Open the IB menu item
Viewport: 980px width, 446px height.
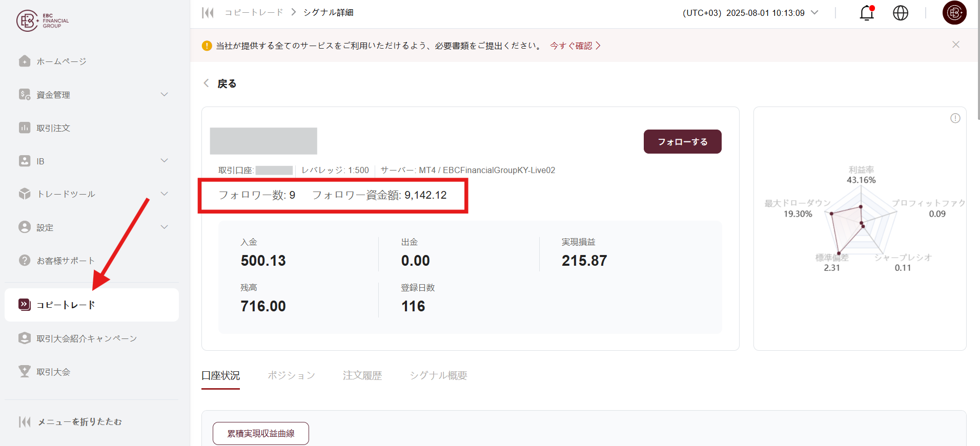tap(92, 161)
